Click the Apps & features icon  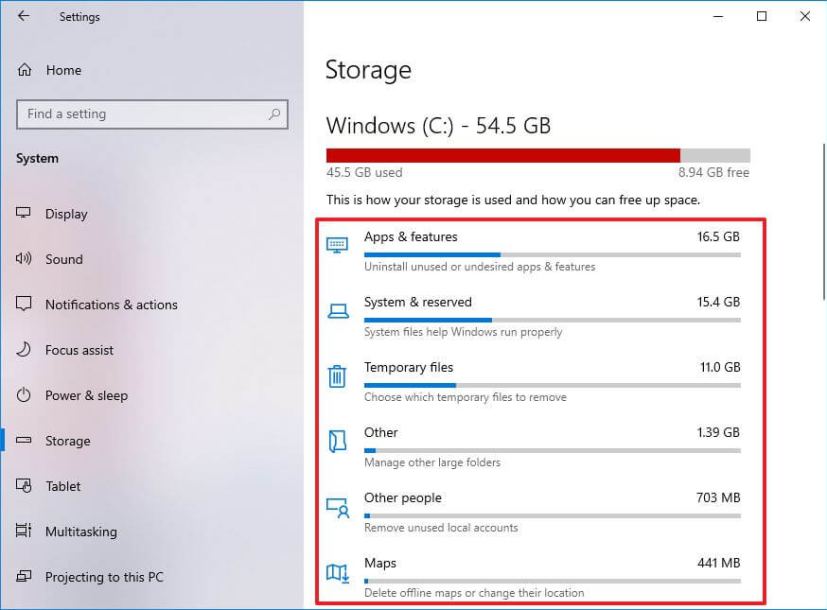[x=336, y=242]
